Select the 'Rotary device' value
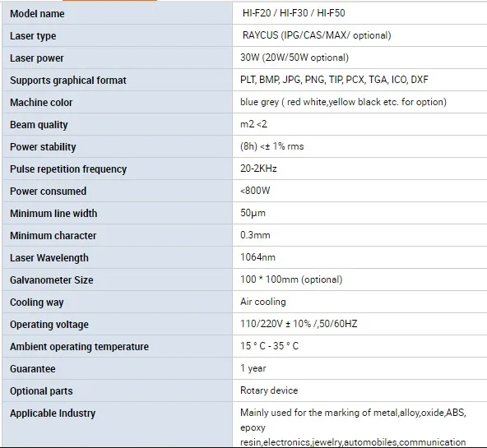Image resolution: width=487 pixels, height=448 pixels. point(269,390)
